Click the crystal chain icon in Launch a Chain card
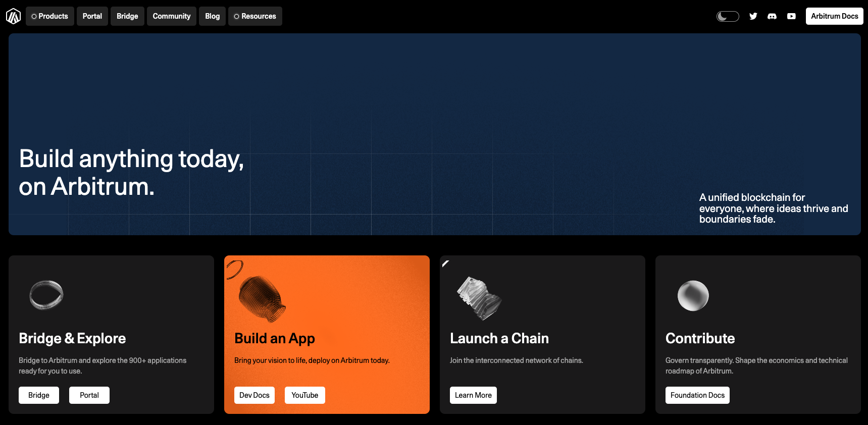Image resolution: width=868 pixels, height=425 pixels. (479, 298)
